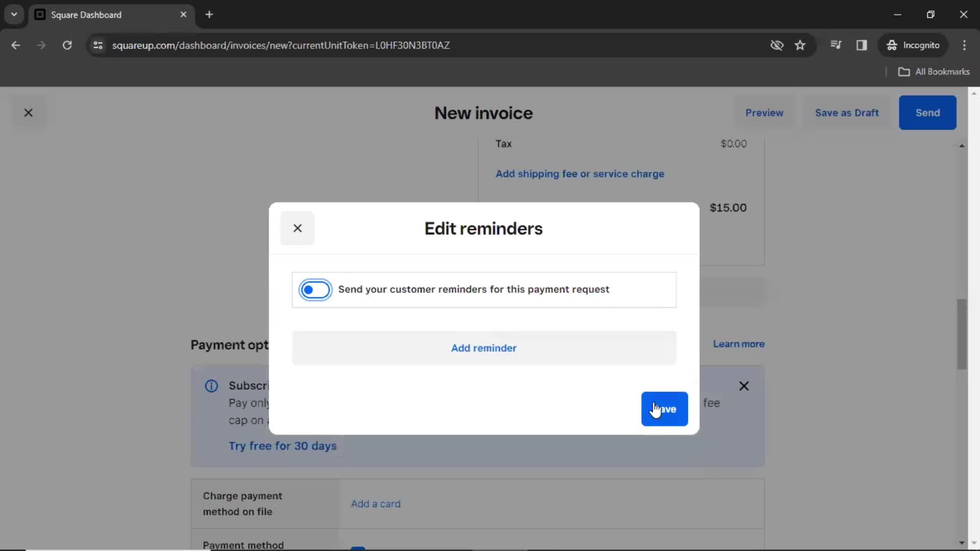The image size is (980, 551).
Task: Close the New invoice page
Action: coord(29,113)
